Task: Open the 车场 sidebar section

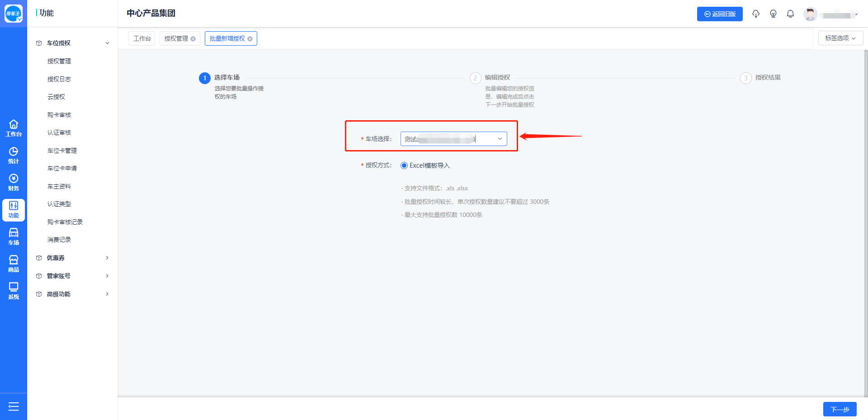Action: coord(14,236)
